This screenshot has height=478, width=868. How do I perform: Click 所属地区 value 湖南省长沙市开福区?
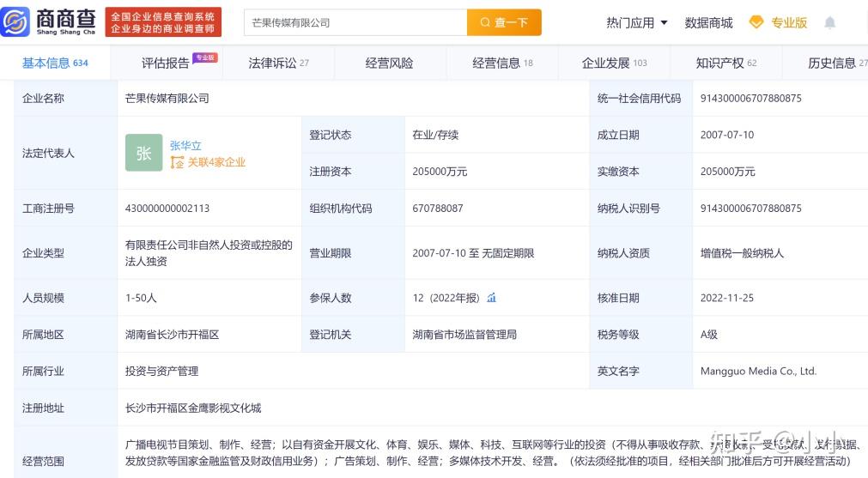[173, 334]
